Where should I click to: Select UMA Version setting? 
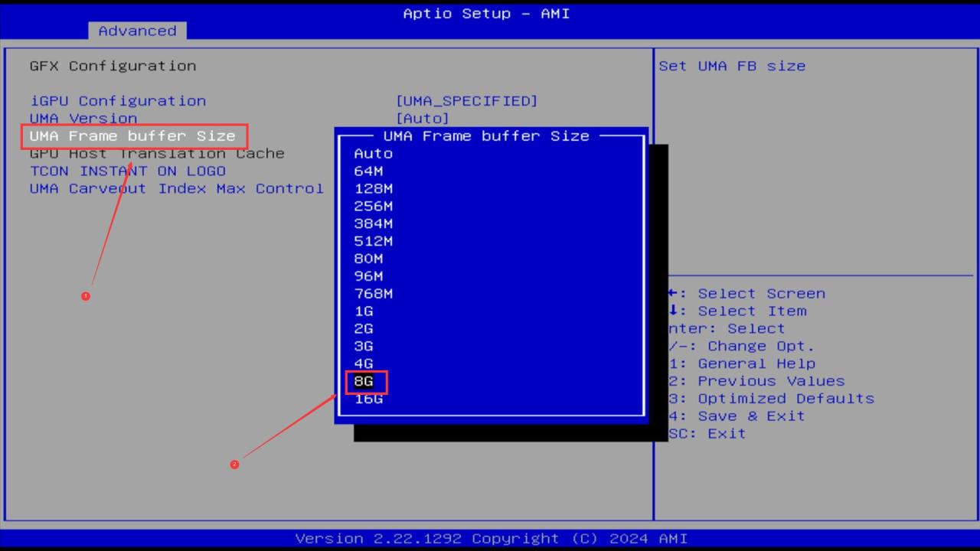click(83, 119)
